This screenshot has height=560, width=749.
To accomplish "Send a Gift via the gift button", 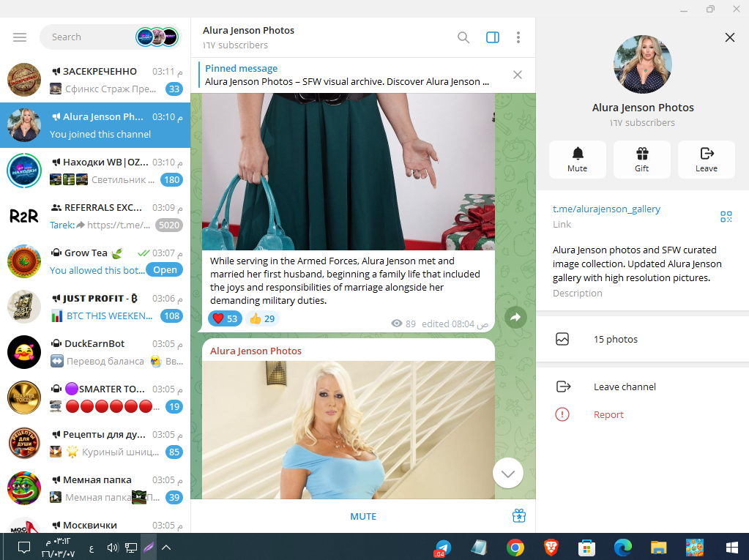I will (642, 160).
